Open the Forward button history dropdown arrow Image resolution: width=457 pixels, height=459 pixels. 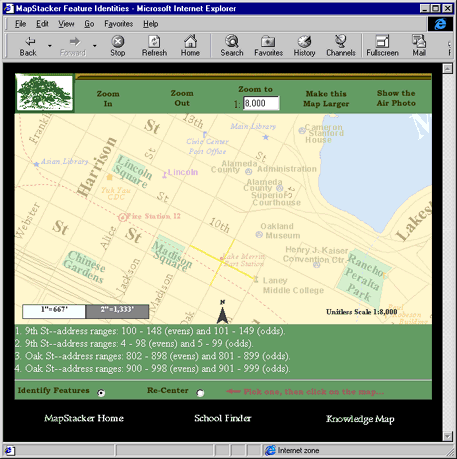95,46
